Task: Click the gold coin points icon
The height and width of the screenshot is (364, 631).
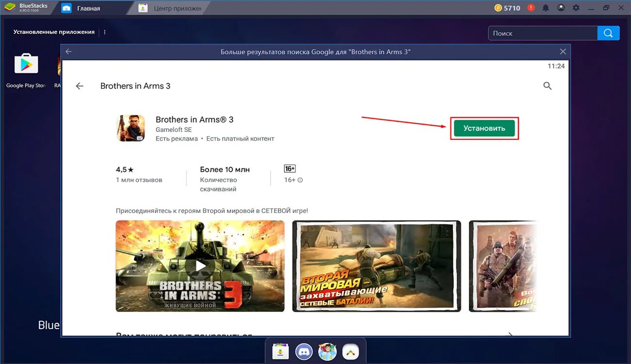Action: click(x=498, y=8)
